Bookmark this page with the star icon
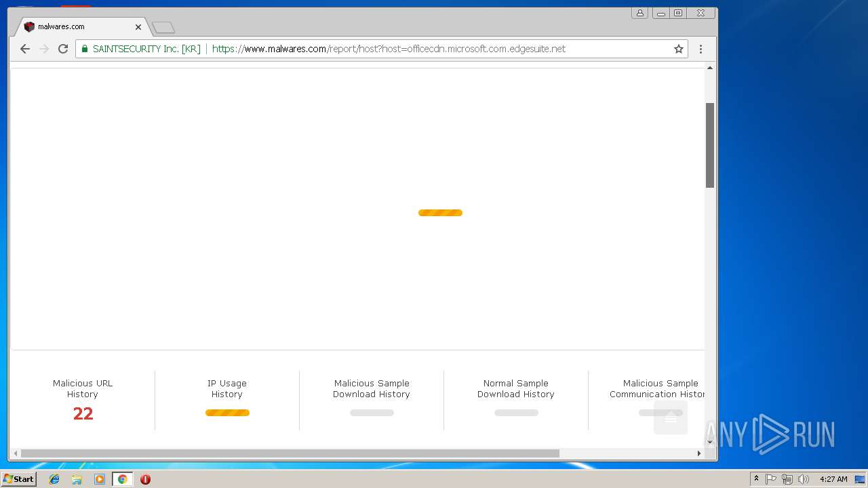868x488 pixels. click(x=678, y=49)
